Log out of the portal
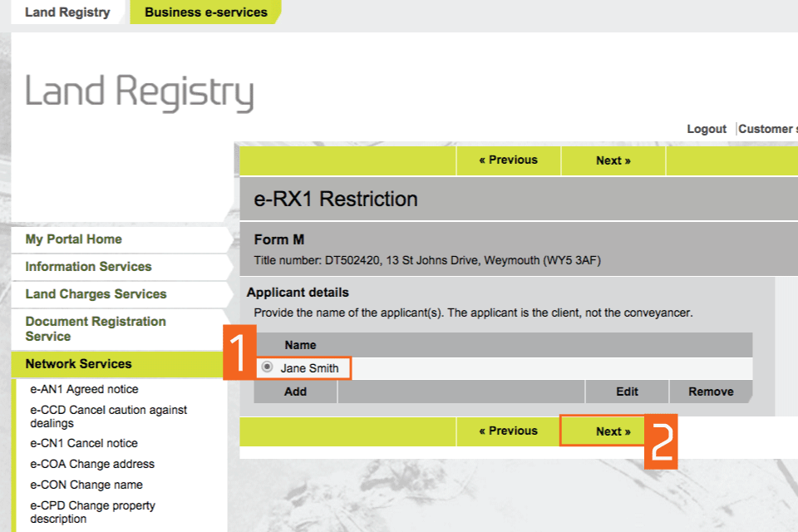798x532 pixels. coord(707,129)
